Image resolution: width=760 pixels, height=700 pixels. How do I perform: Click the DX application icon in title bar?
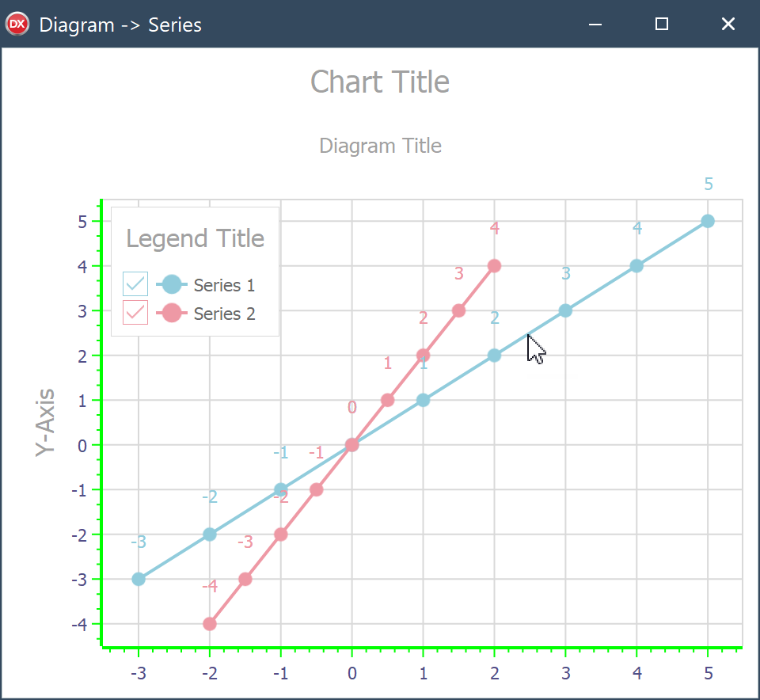click(17, 25)
